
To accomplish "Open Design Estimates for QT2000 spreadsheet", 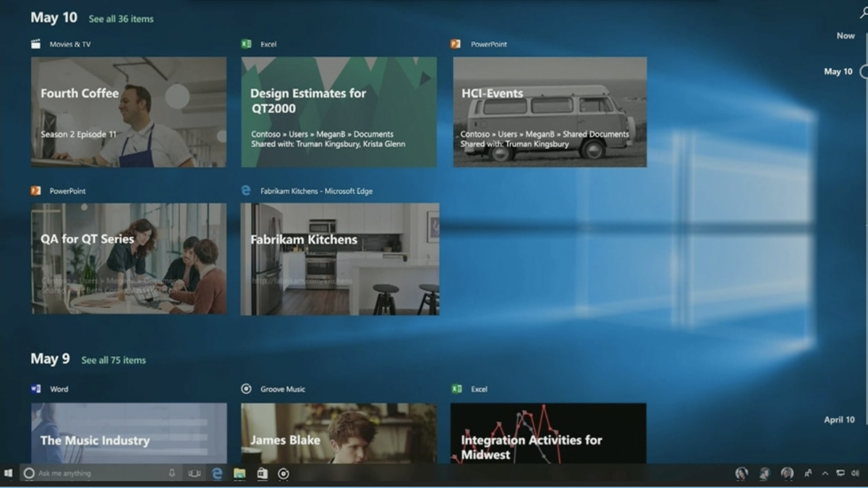I will coord(339,112).
